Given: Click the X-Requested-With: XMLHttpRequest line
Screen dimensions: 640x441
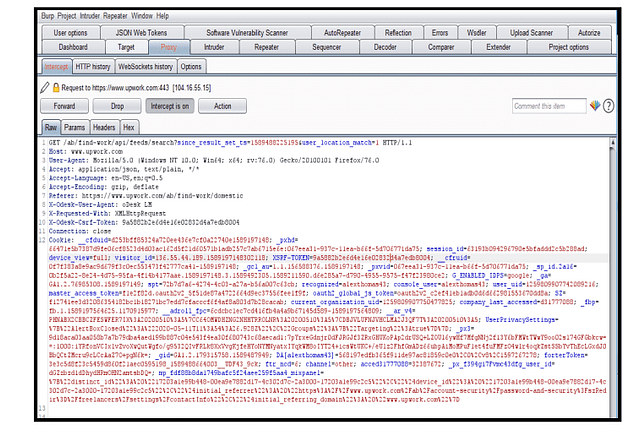Looking at the screenshot, I should click(107, 214).
